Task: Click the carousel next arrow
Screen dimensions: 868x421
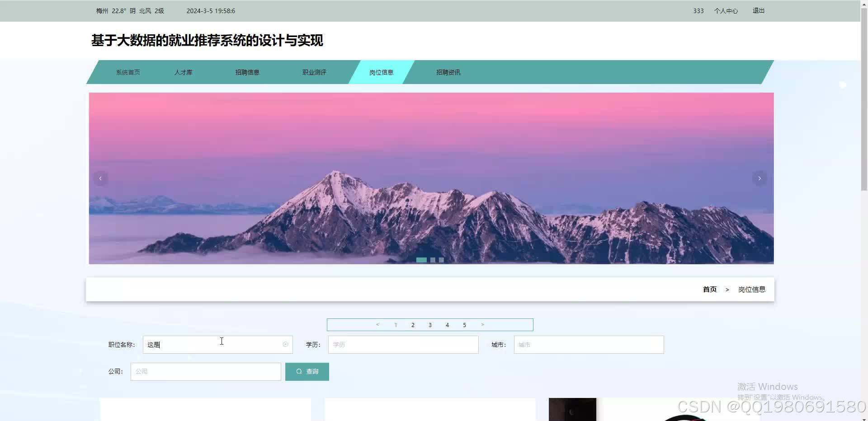Action: 759,178
